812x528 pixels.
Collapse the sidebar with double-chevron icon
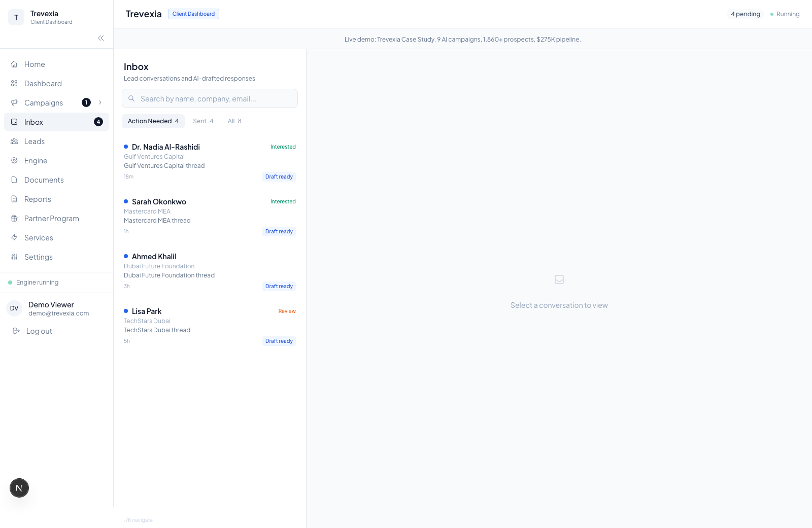coord(101,38)
